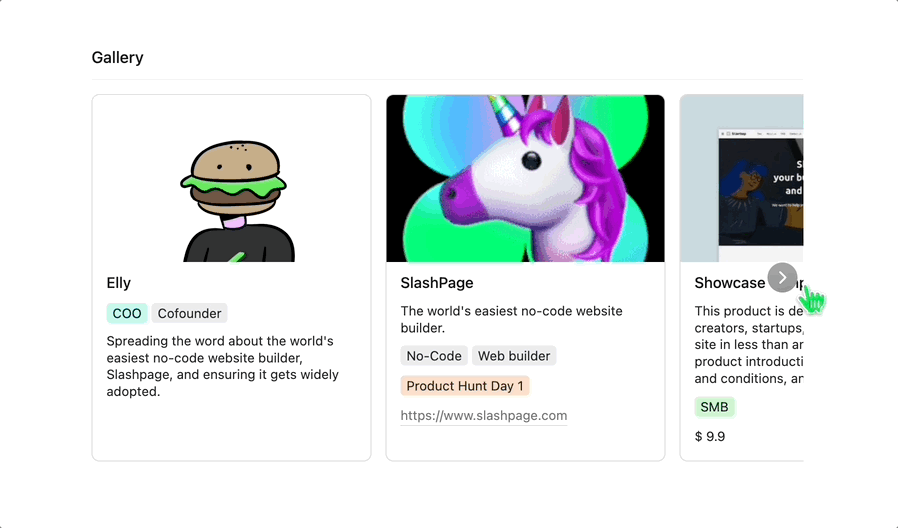Click the next arrow carousel button
This screenshot has height=528, width=898.
point(782,278)
